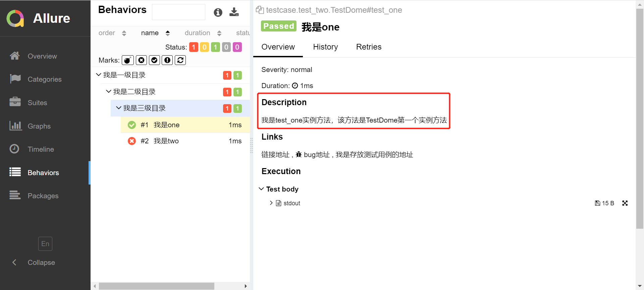
Task: Select test case #2 我是two
Action: pyautogui.click(x=185, y=141)
